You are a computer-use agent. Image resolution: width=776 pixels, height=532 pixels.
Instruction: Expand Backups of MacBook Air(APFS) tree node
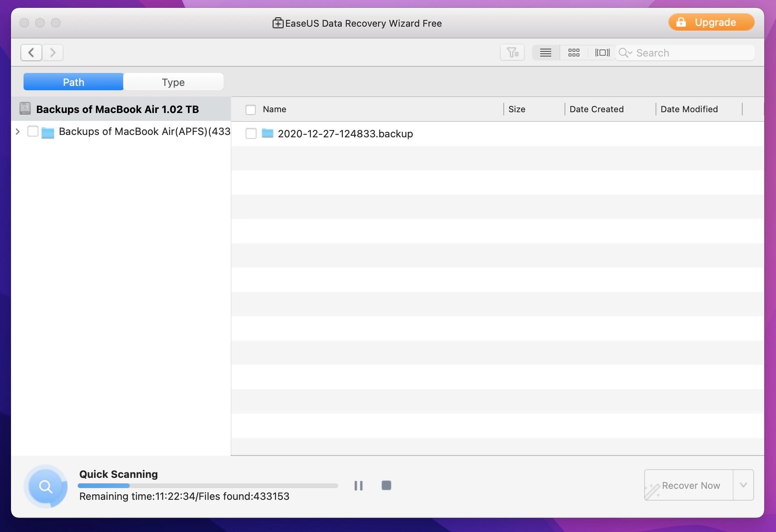click(x=18, y=131)
